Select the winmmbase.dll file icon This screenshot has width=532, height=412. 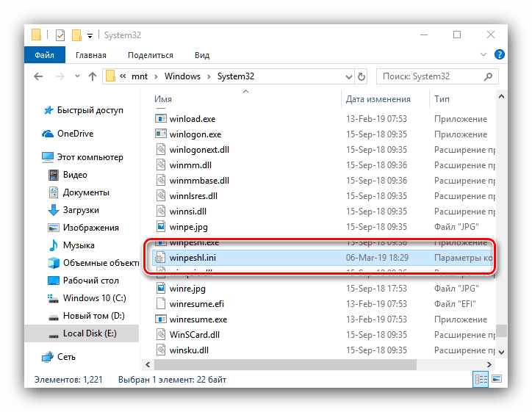[x=161, y=181]
